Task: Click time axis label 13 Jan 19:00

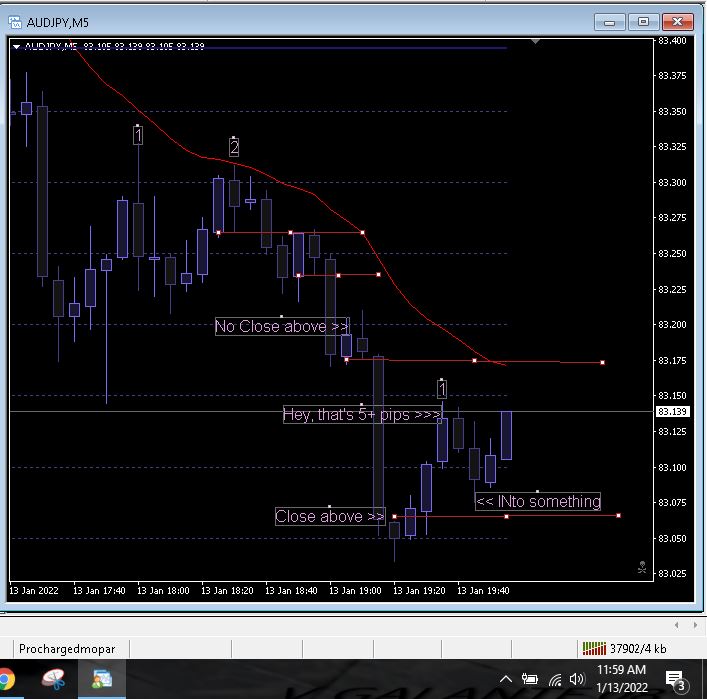Action: (x=355, y=591)
